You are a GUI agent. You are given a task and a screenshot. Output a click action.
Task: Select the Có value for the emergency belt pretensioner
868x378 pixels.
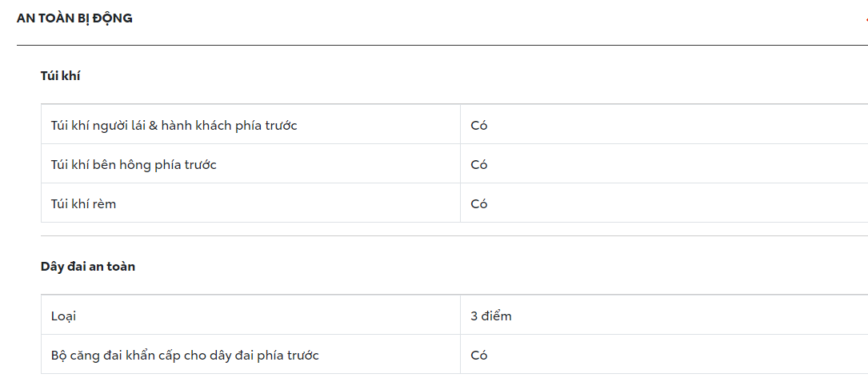[479, 356]
